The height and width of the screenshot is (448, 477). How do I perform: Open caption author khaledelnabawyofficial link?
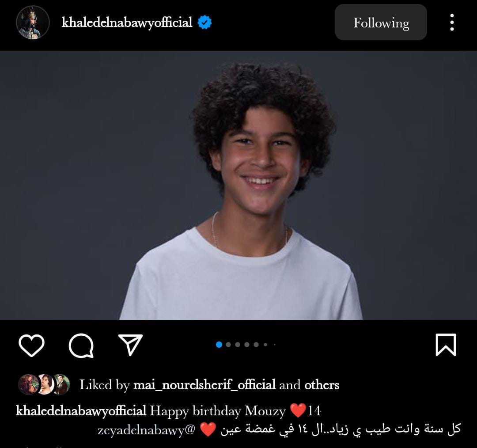click(81, 411)
